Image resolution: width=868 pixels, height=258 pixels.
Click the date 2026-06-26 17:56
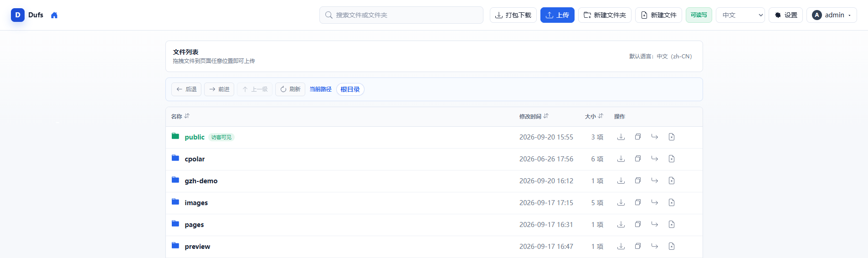pyautogui.click(x=546, y=159)
